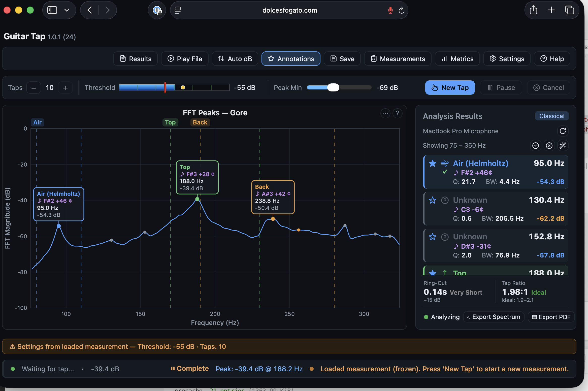Viewport: 588px width, 391px height.
Task: Click the D#3 -31¢ note label
Action: coord(472,246)
